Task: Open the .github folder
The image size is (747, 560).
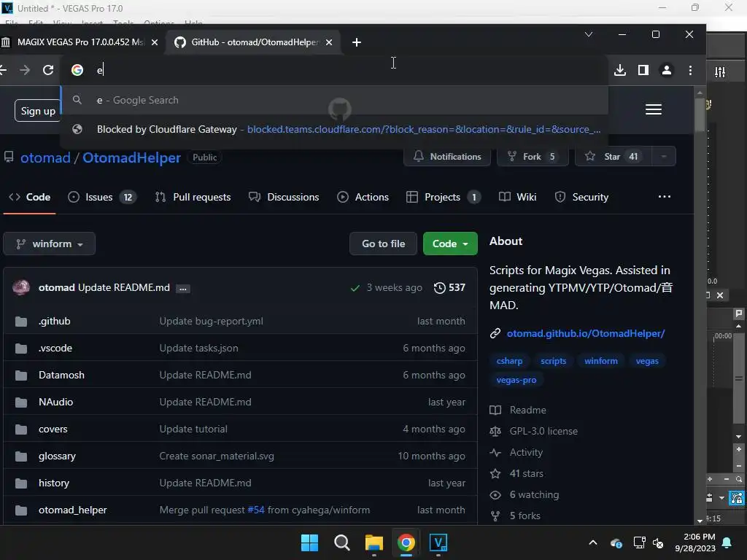Action: pyautogui.click(x=54, y=322)
